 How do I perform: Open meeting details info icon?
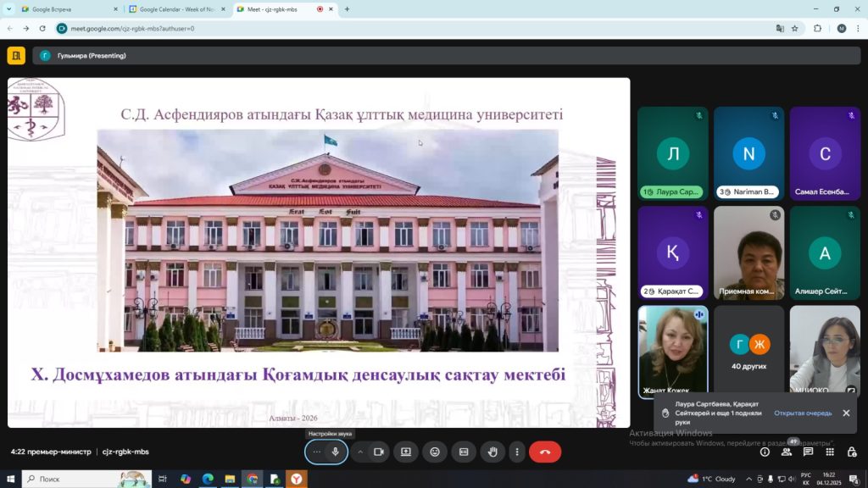(765, 452)
